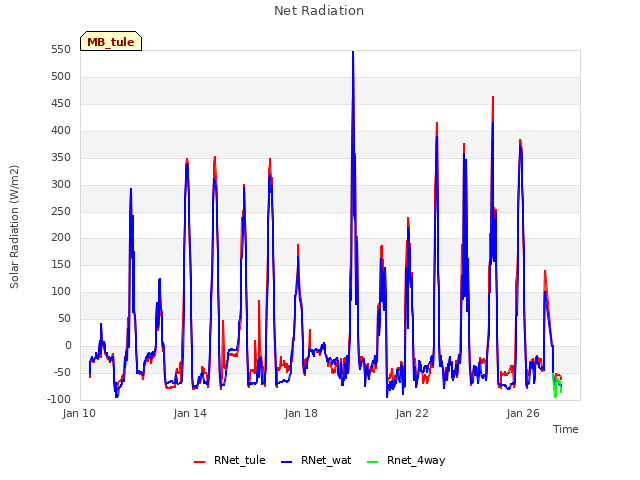Click the green Rnet_4way legend color marker
Screen dimensions: 640x480
[372, 462]
